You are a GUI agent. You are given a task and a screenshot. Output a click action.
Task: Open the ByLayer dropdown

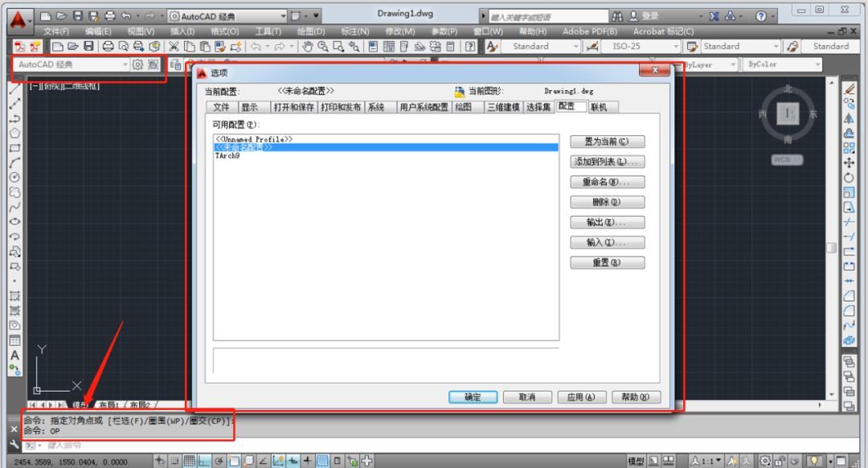(709, 65)
